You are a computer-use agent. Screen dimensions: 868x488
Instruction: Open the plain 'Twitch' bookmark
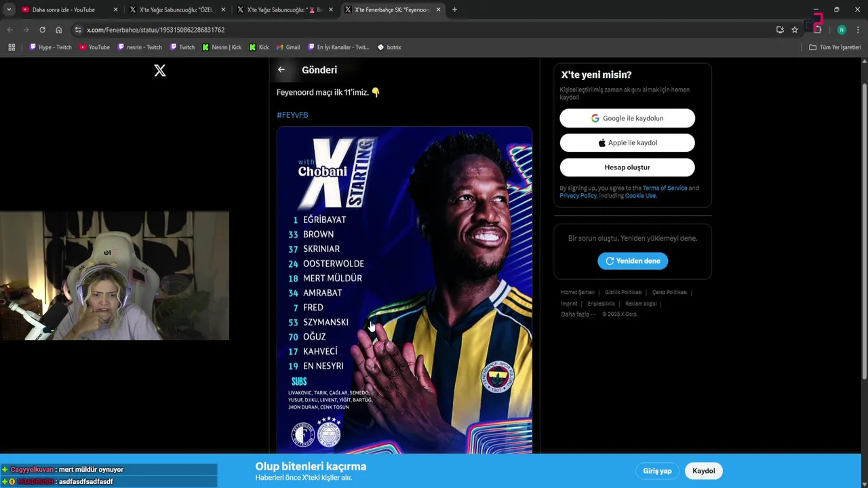182,47
